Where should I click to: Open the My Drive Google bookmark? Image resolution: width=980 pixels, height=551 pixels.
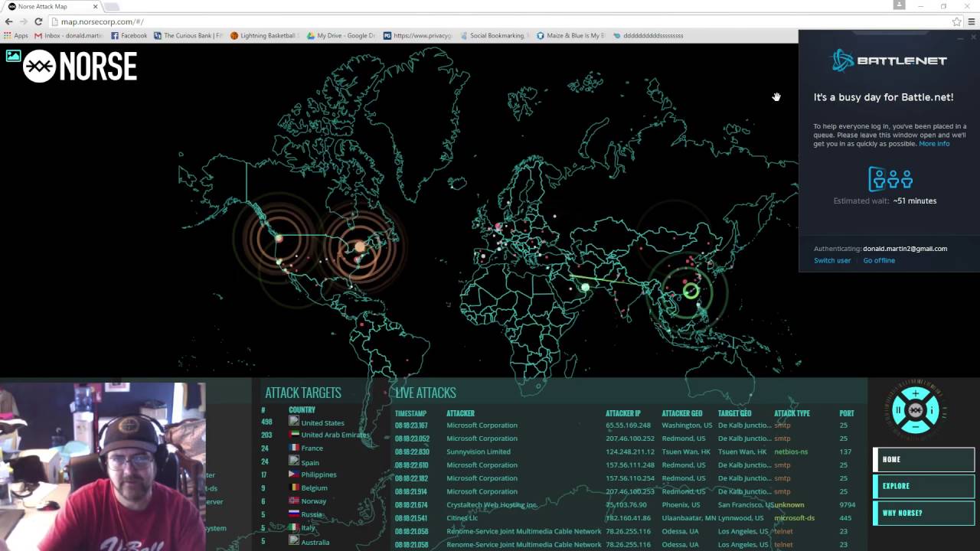341,35
